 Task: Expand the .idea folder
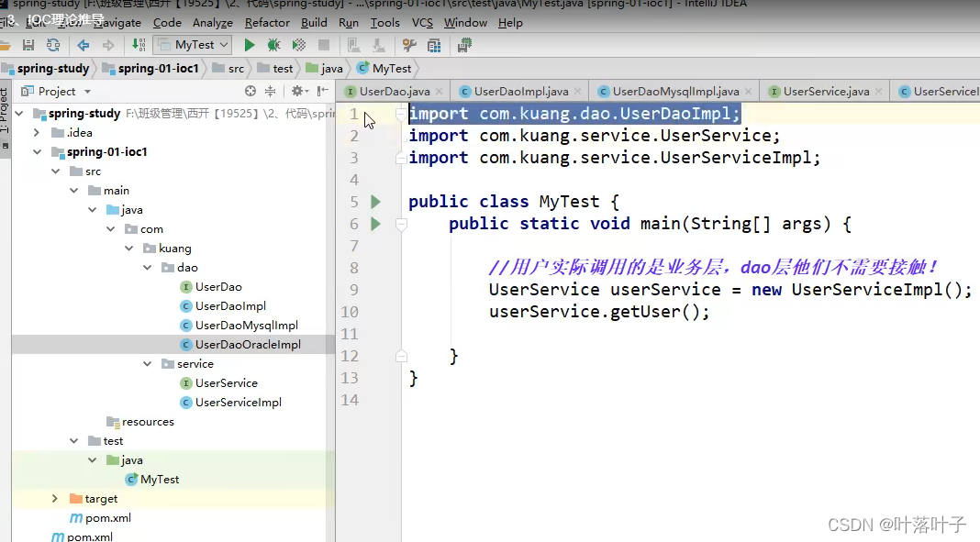point(37,132)
